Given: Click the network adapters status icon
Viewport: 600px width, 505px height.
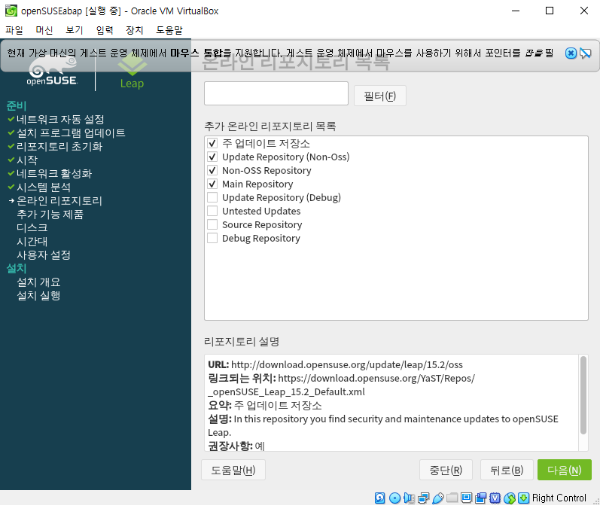Looking at the screenshot, I should pos(424,498).
